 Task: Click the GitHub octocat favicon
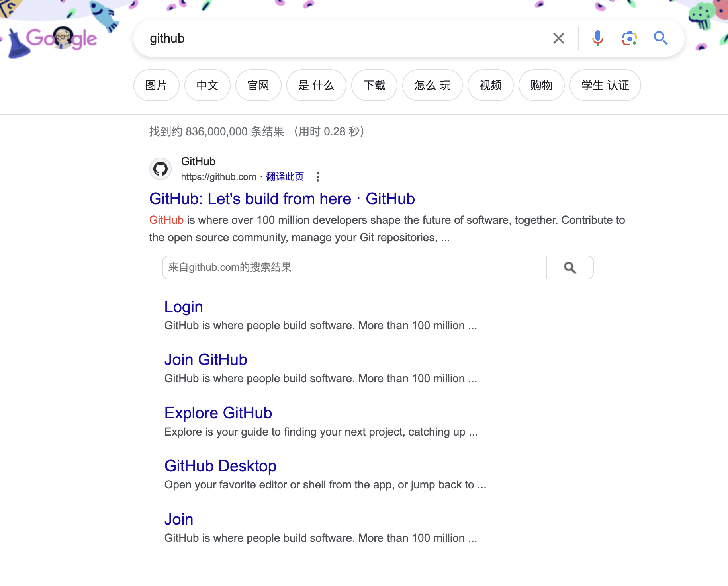tap(160, 169)
